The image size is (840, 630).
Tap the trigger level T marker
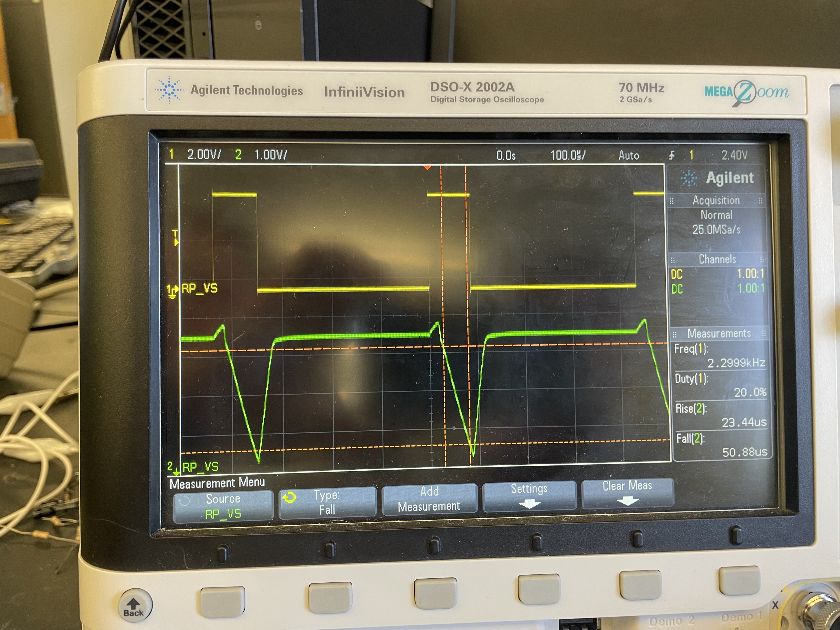(x=175, y=238)
